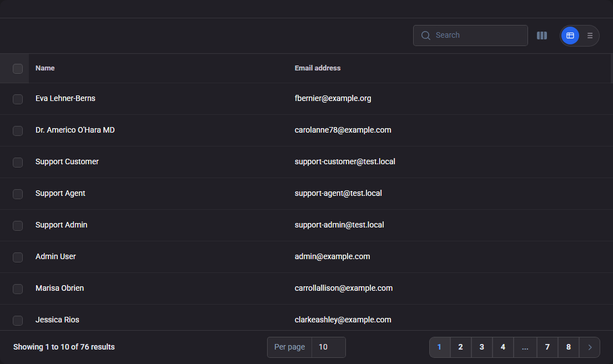Click email fbernier@example.org
The image size is (613, 364).
(x=333, y=98)
